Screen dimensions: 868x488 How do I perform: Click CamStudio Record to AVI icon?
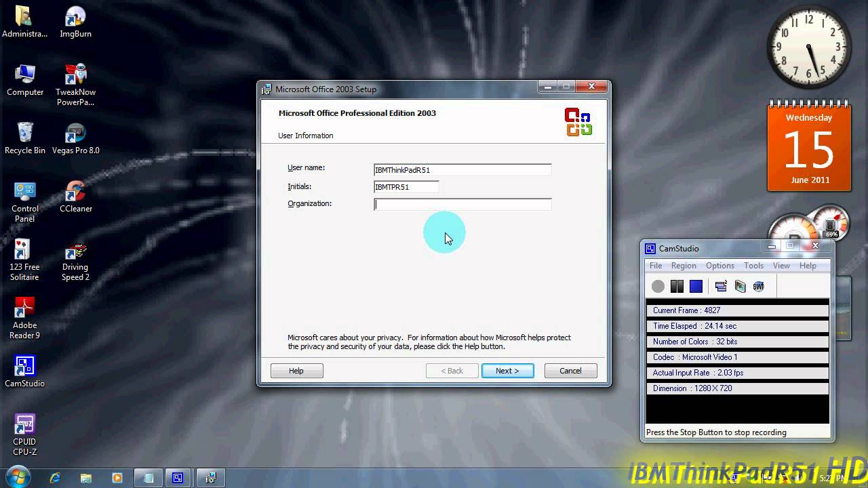(740, 287)
